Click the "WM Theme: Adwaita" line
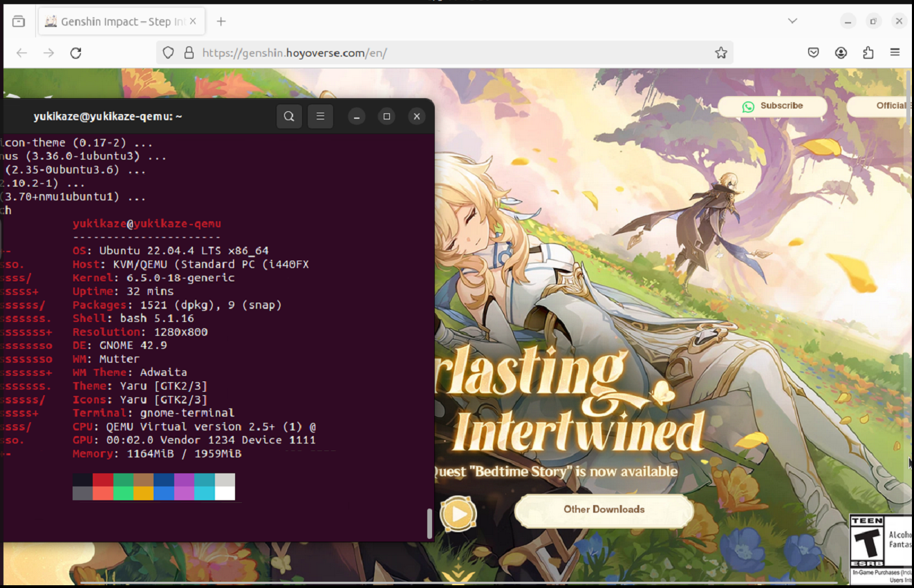Screen dimensions: 914x588 pos(130,372)
